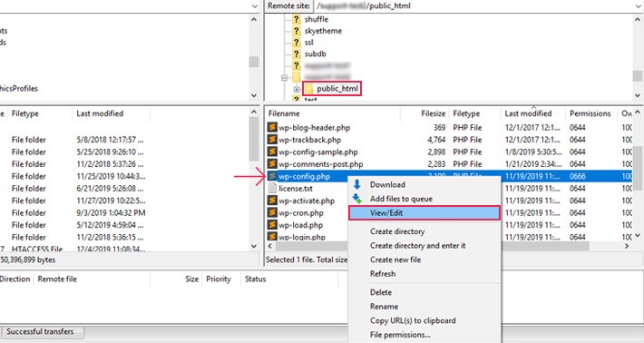
Task: Click the public_html folder icon
Action: [309, 88]
